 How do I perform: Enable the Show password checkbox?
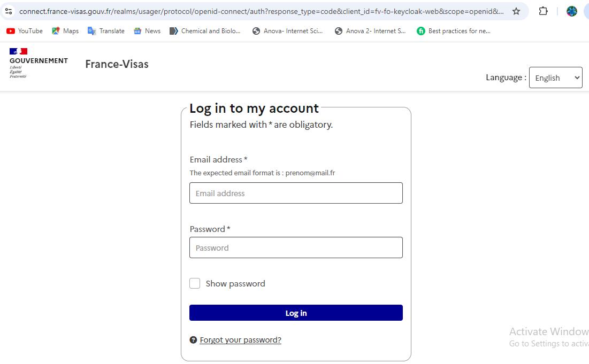click(195, 283)
